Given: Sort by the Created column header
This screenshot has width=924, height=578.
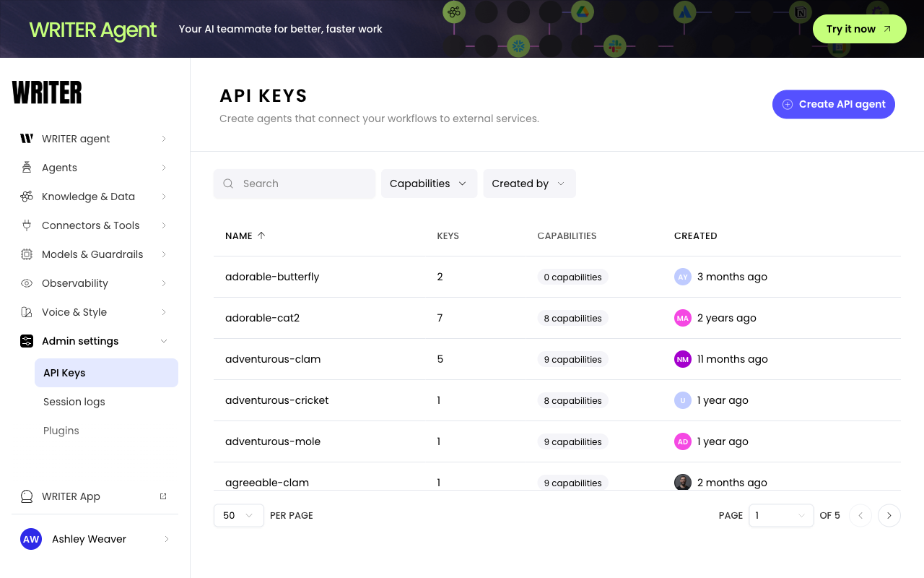Looking at the screenshot, I should click(696, 236).
